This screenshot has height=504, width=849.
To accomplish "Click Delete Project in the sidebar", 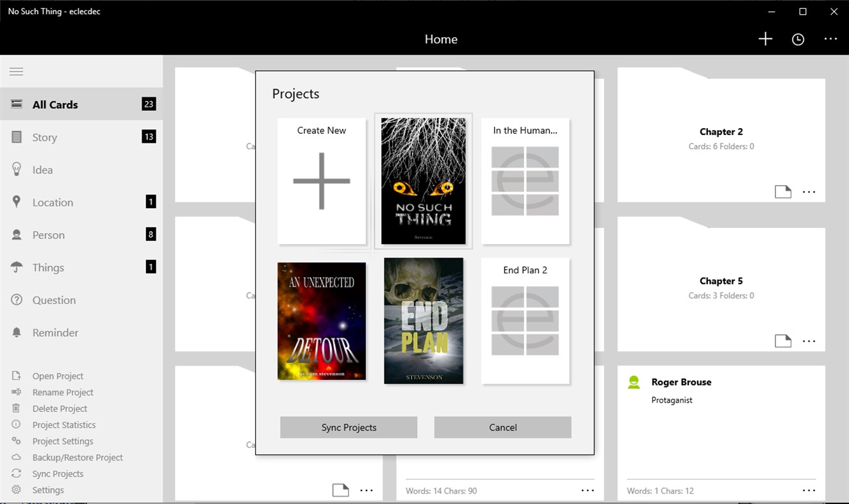I will 60,409.
